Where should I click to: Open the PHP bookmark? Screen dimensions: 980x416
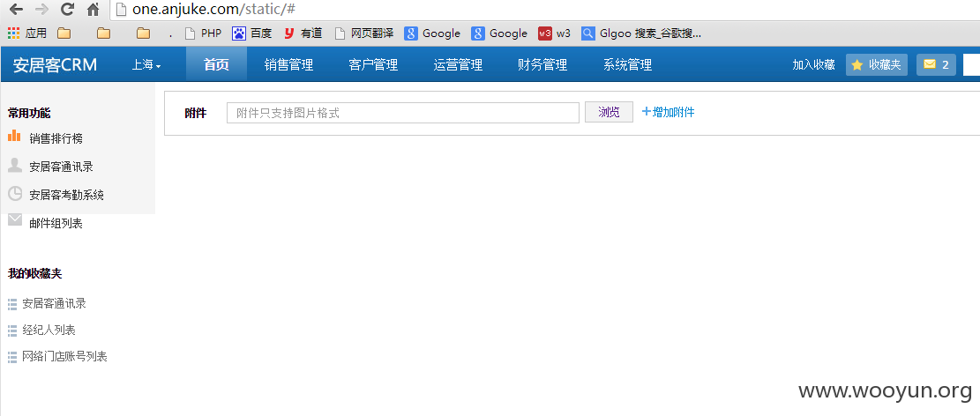click(x=204, y=33)
